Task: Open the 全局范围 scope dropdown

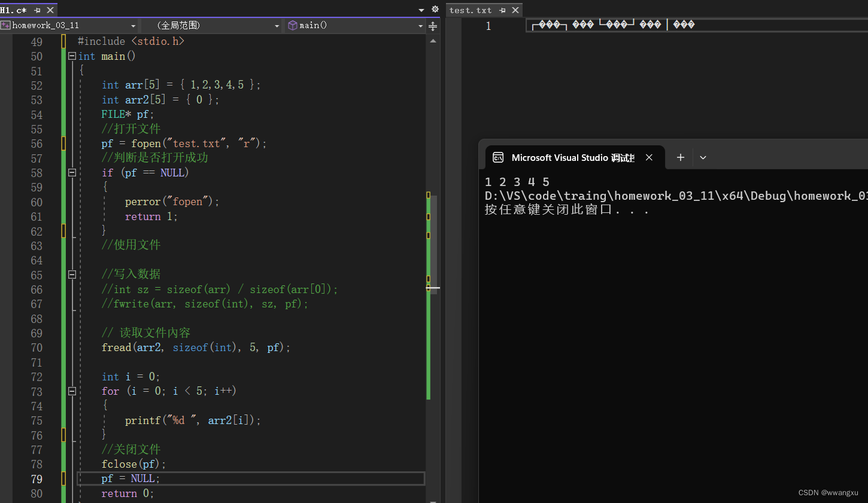Action: tap(277, 26)
